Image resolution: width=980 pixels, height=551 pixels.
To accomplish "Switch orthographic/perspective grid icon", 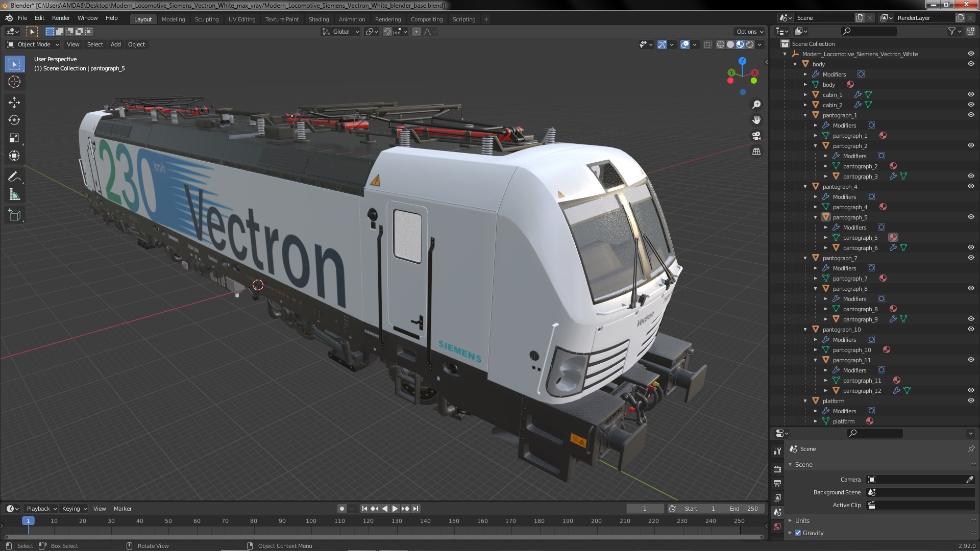I will pos(756,152).
